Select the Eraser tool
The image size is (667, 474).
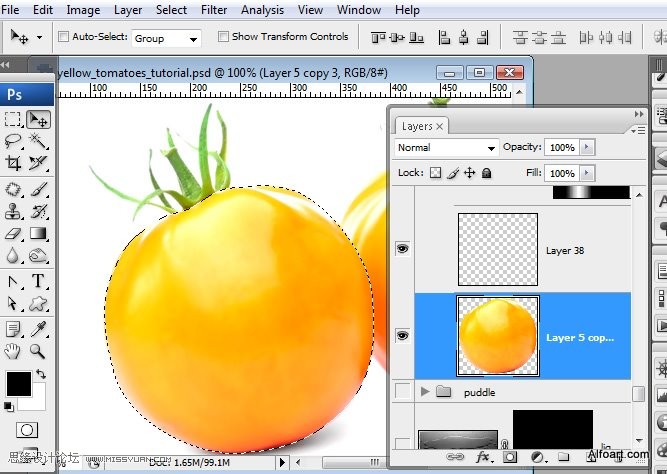click(x=13, y=234)
